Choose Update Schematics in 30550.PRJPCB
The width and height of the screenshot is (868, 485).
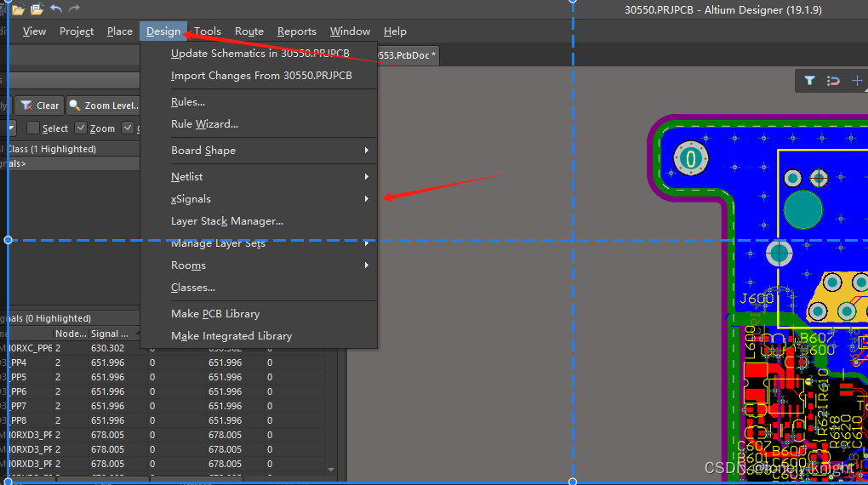pyautogui.click(x=259, y=54)
